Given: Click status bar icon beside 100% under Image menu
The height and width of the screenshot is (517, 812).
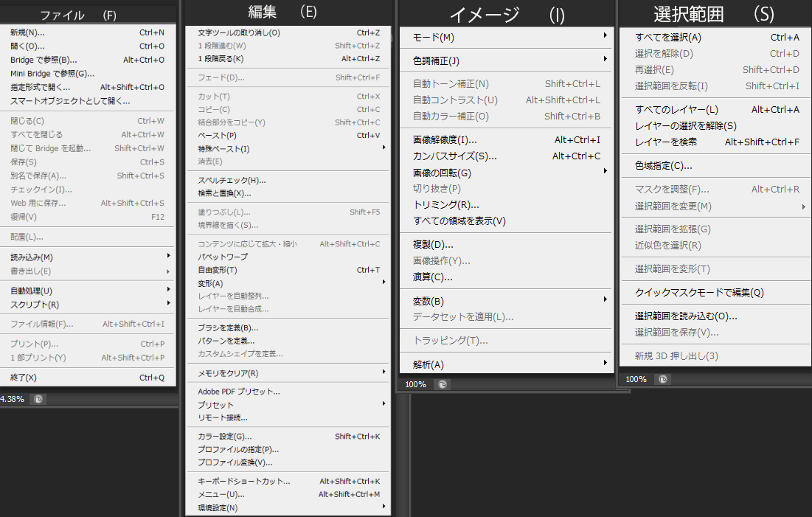Looking at the screenshot, I should 443,384.
